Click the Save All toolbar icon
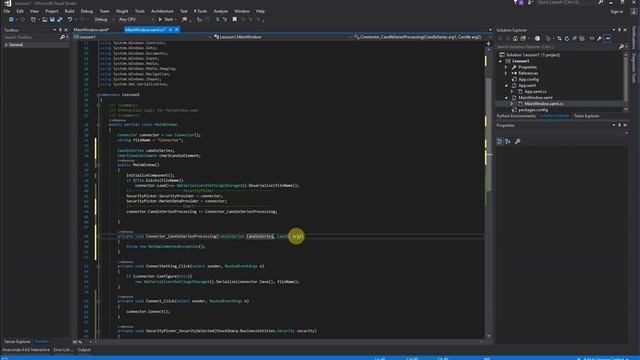The width and height of the screenshot is (640, 360). pos(60,19)
